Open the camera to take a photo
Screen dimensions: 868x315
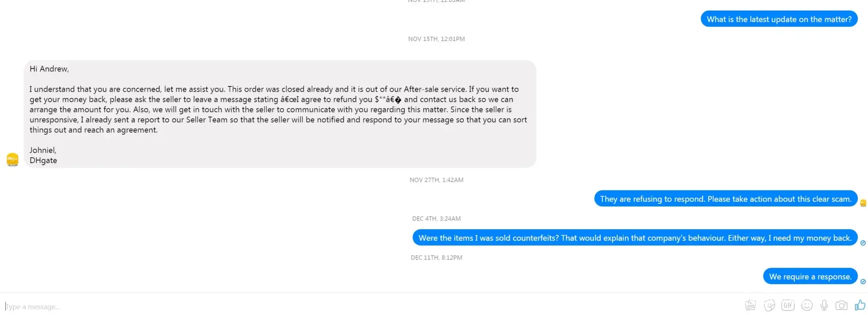[x=841, y=305]
